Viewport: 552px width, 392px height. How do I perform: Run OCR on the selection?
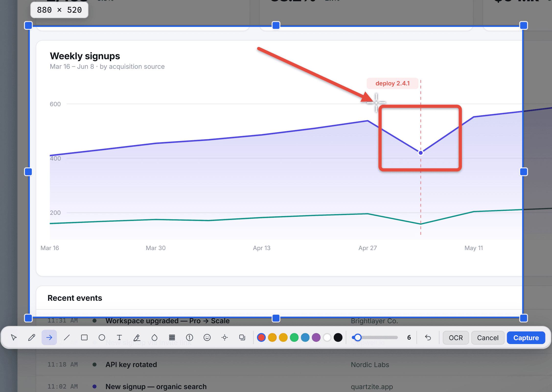tap(456, 338)
